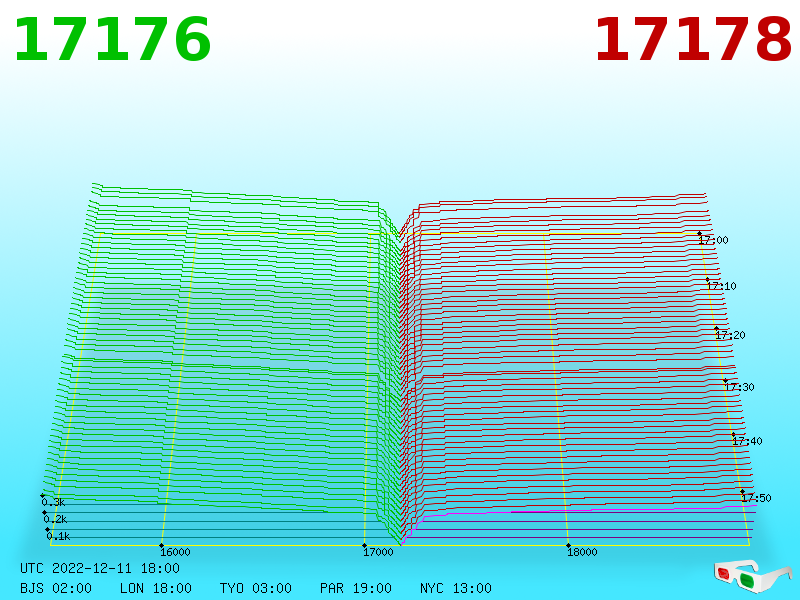This screenshot has height=600, width=800.
Task: Select the 17000 price axis label
Action: (x=378, y=552)
